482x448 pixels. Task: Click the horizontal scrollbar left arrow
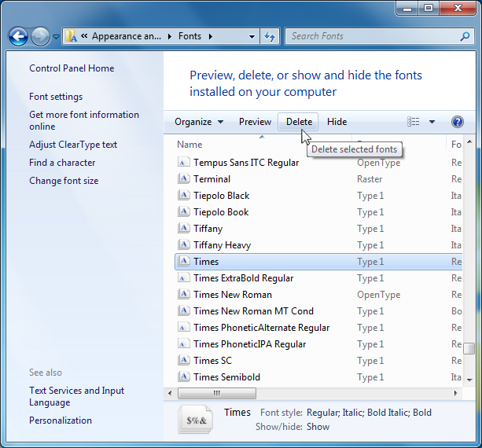[x=170, y=393]
